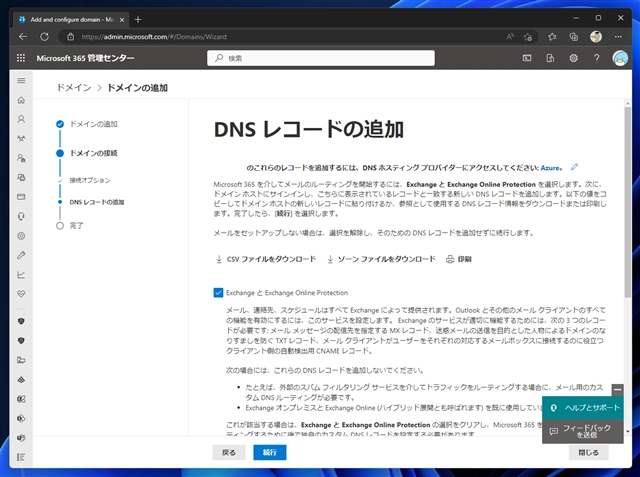The width and height of the screenshot is (640, 477).
Task: Open the What's new document icon in header
Action: pos(550,58)
